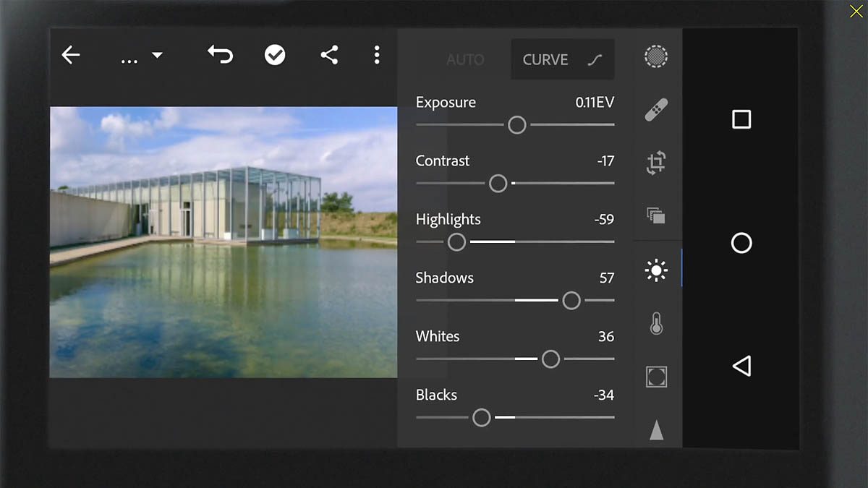
Task: Open the three-dot overflow menu
Action: tap(377, 55)
